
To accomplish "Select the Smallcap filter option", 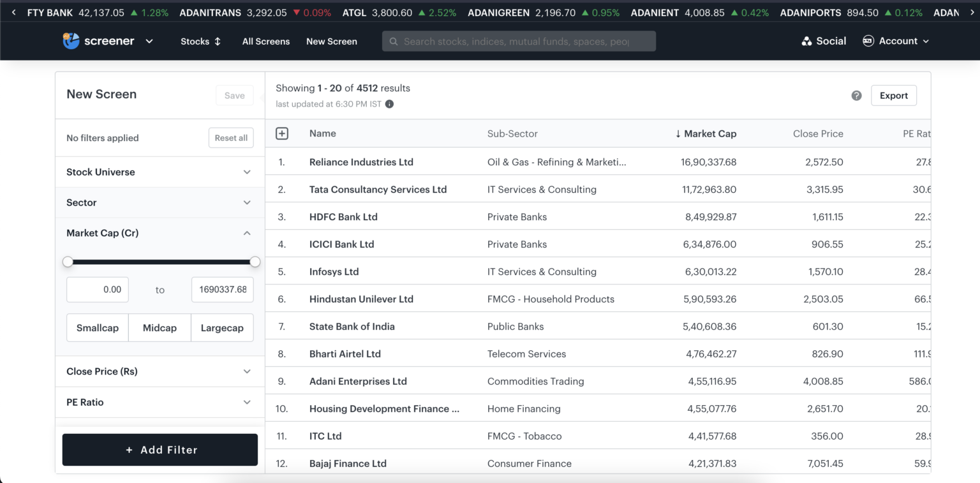I will coord(97,327).
